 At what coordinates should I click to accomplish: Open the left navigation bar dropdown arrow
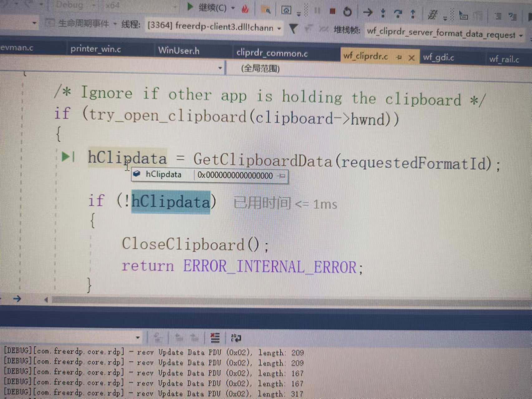point(220,68)
